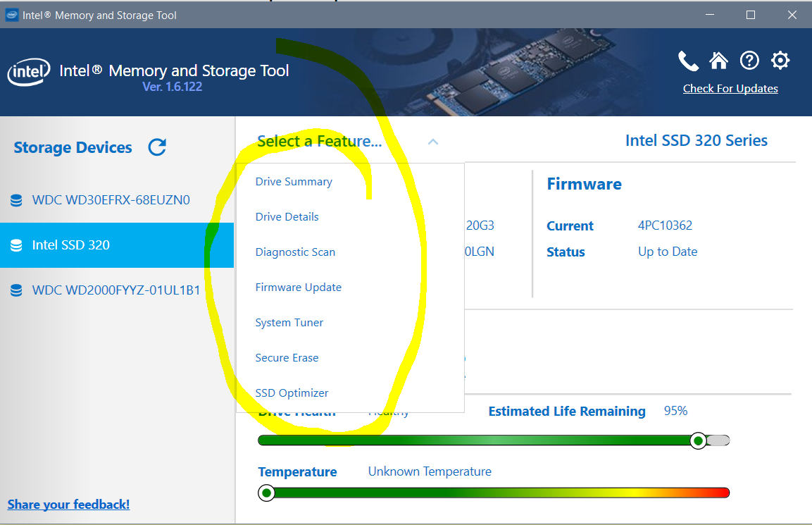Click the Select a Feature dropdown label
Screen dimensions: 812x525
coord(320,141)
